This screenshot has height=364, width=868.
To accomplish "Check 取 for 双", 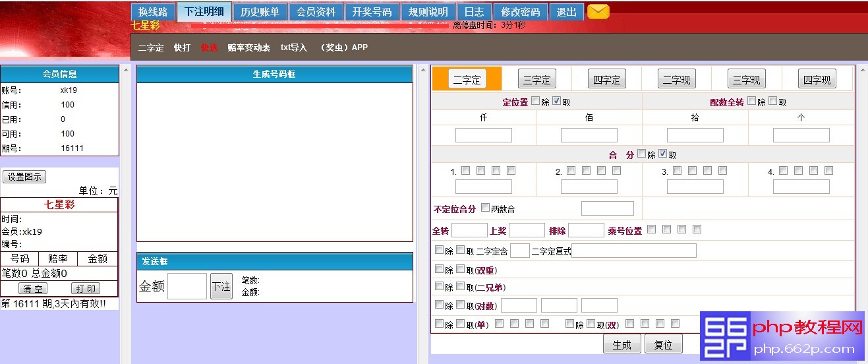I will click(591, 324).
